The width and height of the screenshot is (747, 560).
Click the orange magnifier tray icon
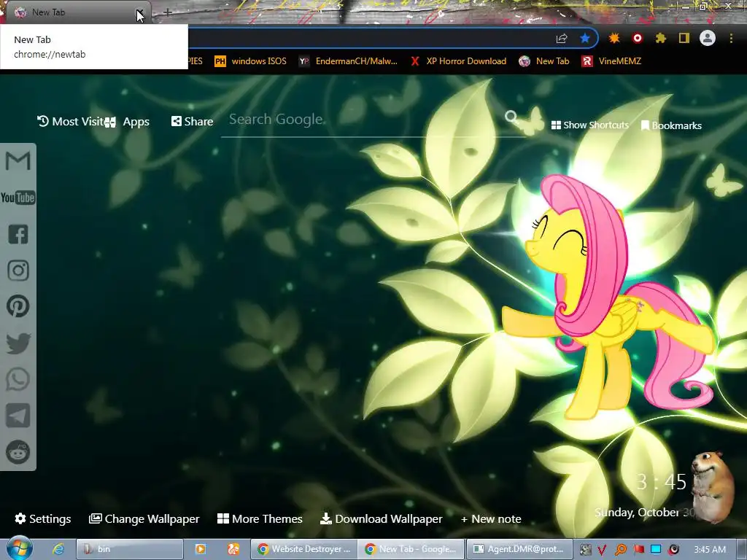620,550
